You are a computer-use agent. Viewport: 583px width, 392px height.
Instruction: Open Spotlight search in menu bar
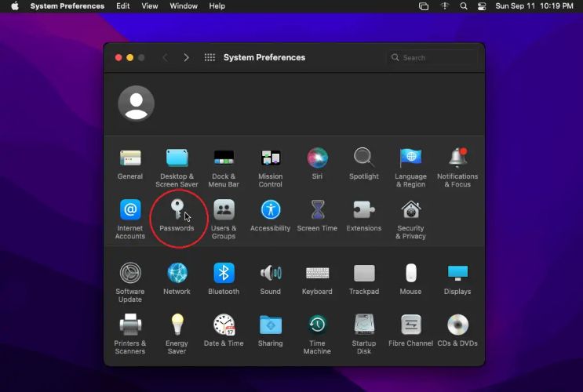(464, 5)
